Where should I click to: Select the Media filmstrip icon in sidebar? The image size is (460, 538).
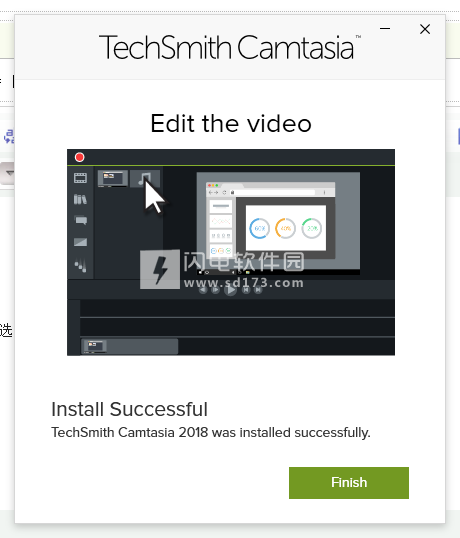(80, 178)
